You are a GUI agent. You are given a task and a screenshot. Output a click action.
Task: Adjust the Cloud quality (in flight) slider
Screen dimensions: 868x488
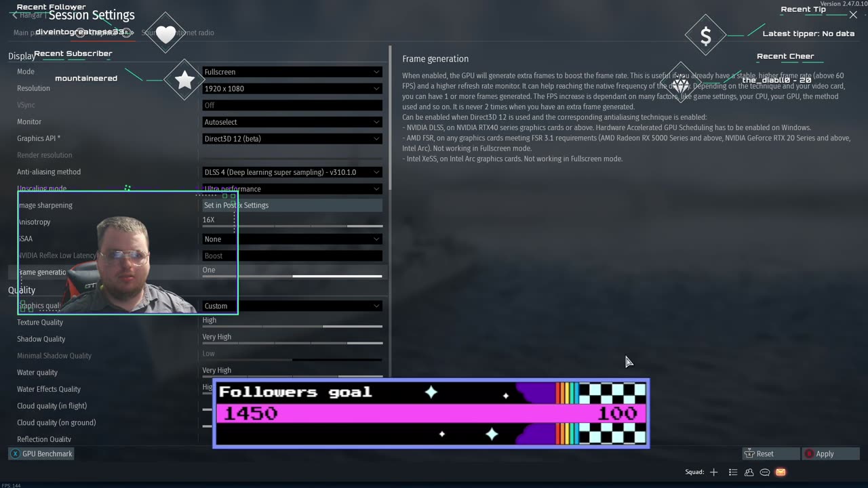tap(207, 409)
